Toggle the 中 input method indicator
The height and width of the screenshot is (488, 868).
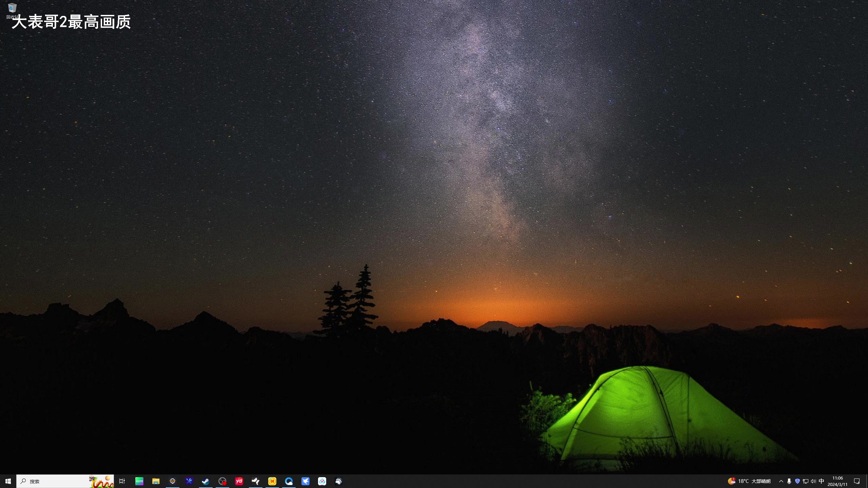pos(821,481)
